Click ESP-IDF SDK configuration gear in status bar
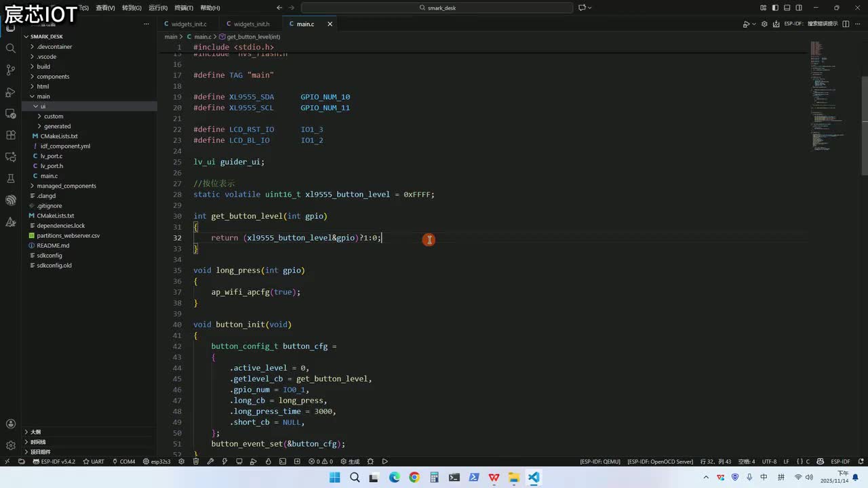Image resolution: width=868 pixels, height=488 pixels. pos(181,462)
